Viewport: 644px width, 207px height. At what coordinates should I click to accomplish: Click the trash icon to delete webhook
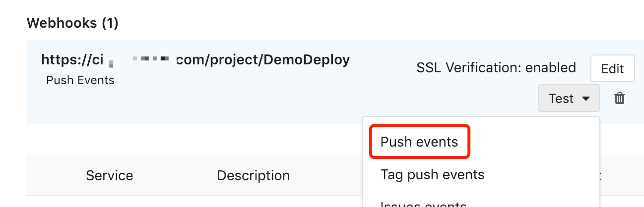pyautogui.click(x=619, y=99)
